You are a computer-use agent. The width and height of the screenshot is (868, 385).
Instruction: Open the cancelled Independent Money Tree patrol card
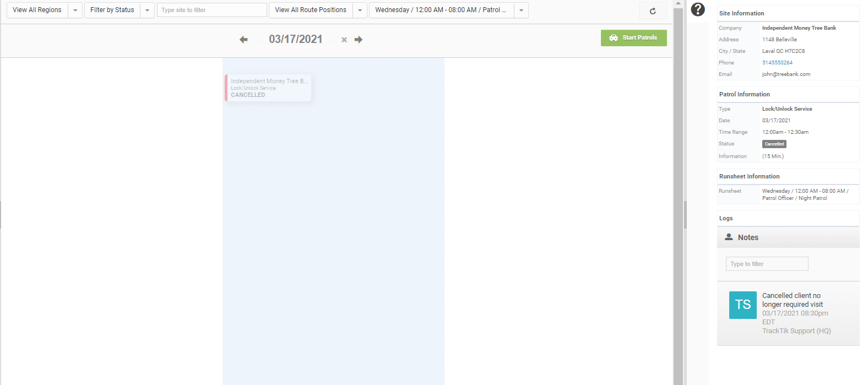point(268,88)
